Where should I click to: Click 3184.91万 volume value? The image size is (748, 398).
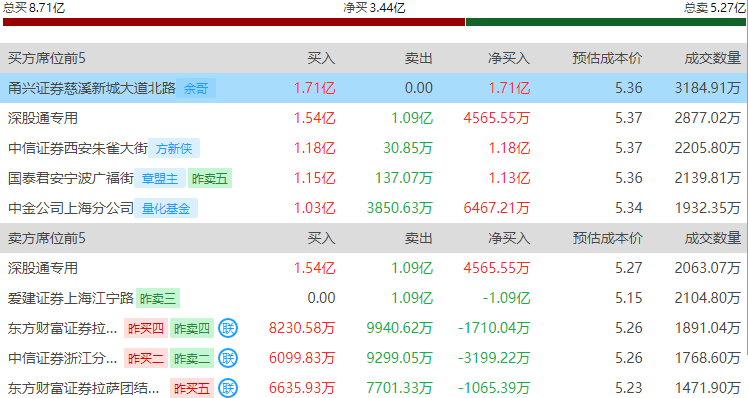tap(707, 88)
